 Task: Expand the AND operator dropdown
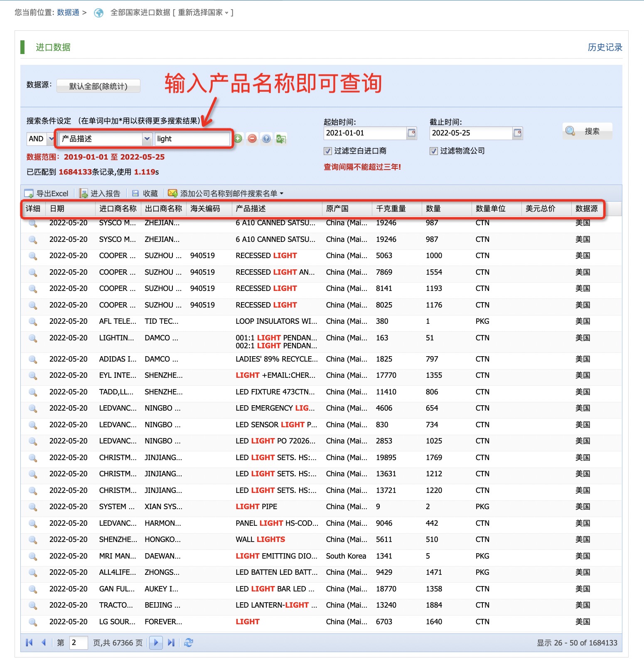tap(51, 139)
